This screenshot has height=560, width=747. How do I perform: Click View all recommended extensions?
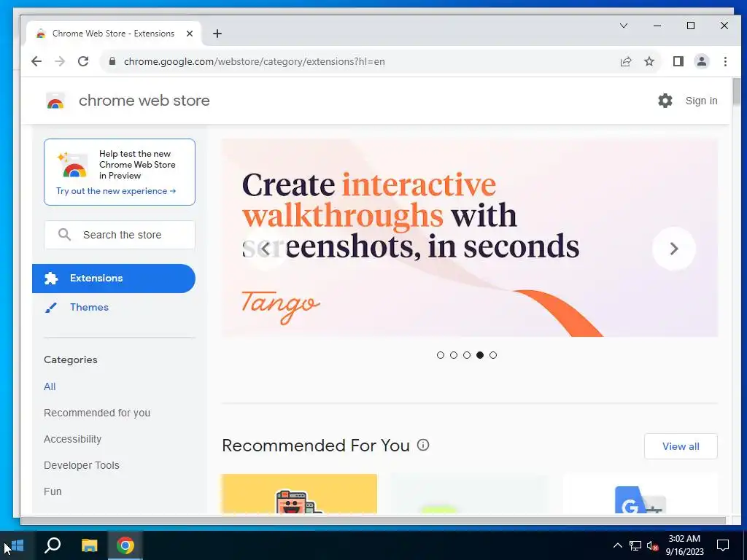point(681,446)
